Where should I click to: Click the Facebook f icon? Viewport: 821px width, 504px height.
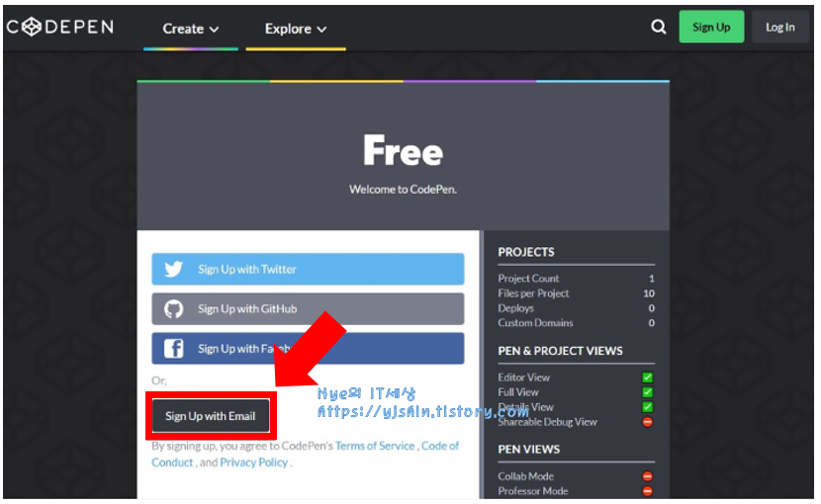[x=173, y=349]
